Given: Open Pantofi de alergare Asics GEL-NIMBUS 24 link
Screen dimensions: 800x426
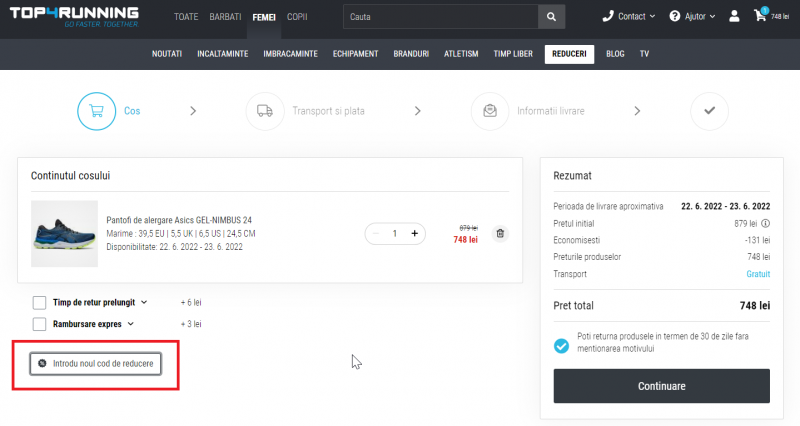Looking at the screenshot, I should [179, 220].
